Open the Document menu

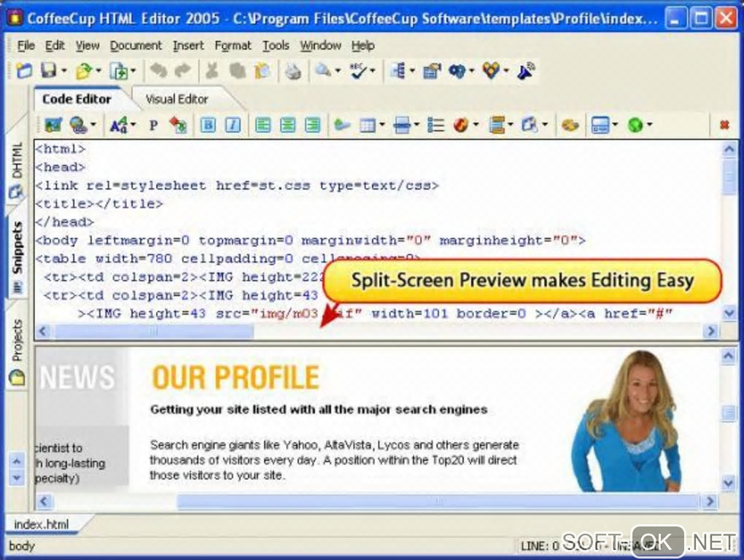click(136, 45)
